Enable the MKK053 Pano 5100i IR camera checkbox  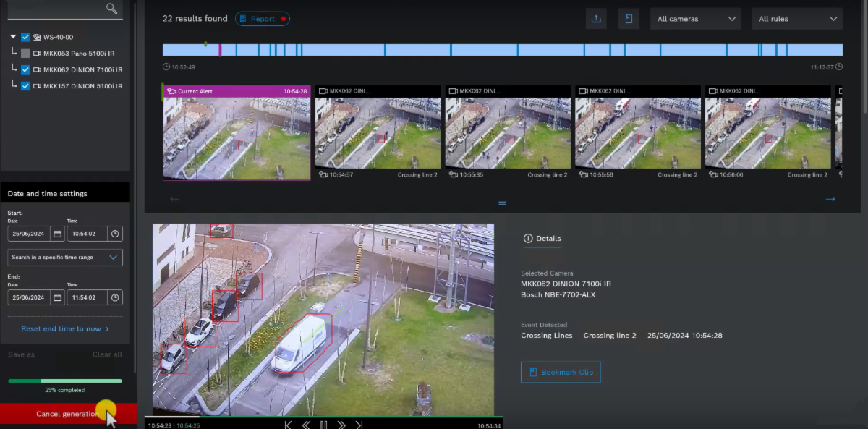pos(26,54)
